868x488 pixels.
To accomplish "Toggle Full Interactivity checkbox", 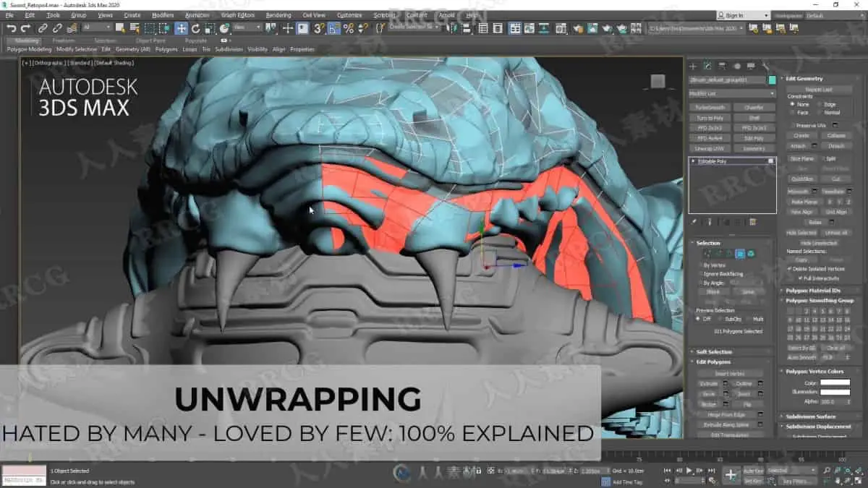I will (x=801, y=278).
